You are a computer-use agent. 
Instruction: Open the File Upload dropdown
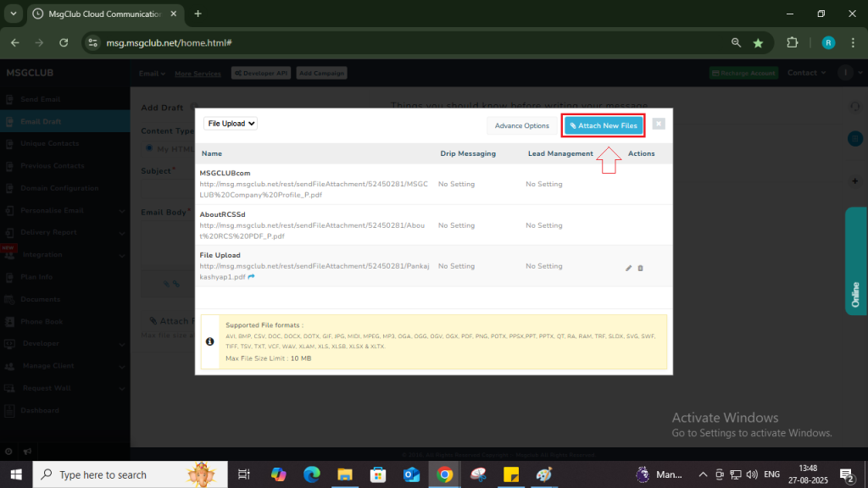click(x=231, y=124)
